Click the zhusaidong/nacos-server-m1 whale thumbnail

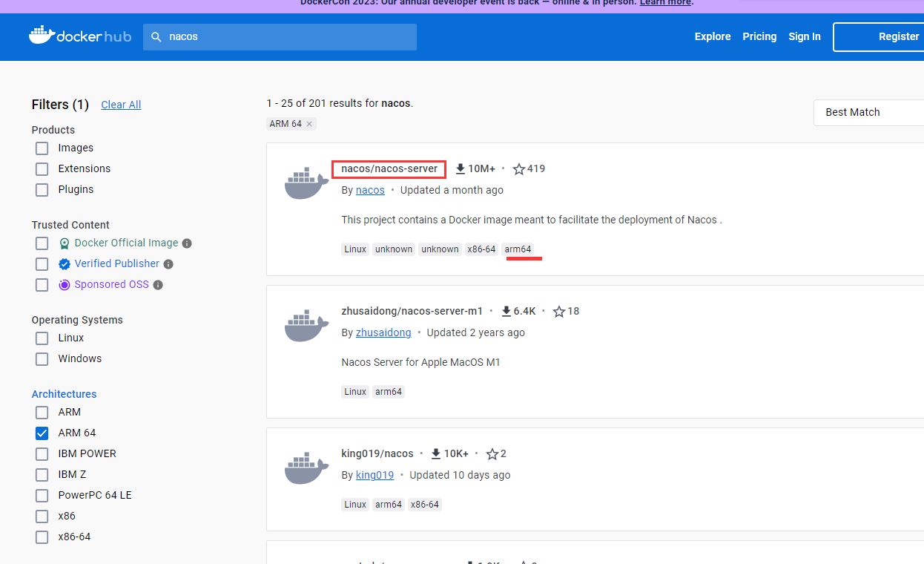point(306,327)
